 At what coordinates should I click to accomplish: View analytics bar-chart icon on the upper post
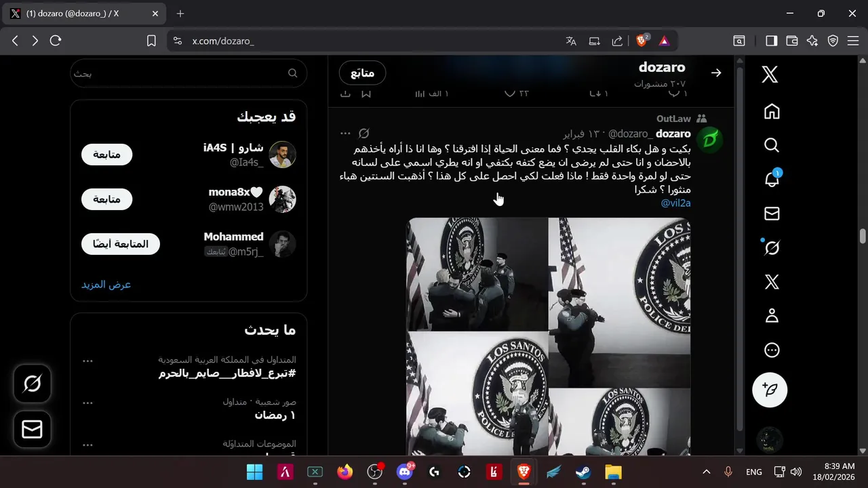pyautogui.click(x=420, y=93)
